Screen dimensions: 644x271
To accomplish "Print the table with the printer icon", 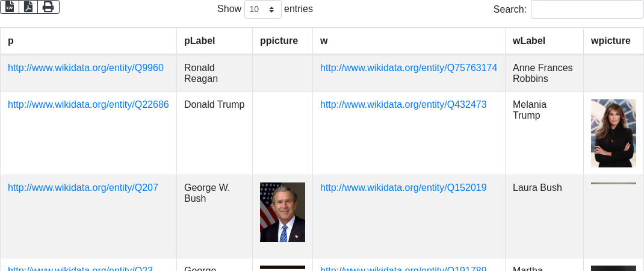I will tap(49, 7).
